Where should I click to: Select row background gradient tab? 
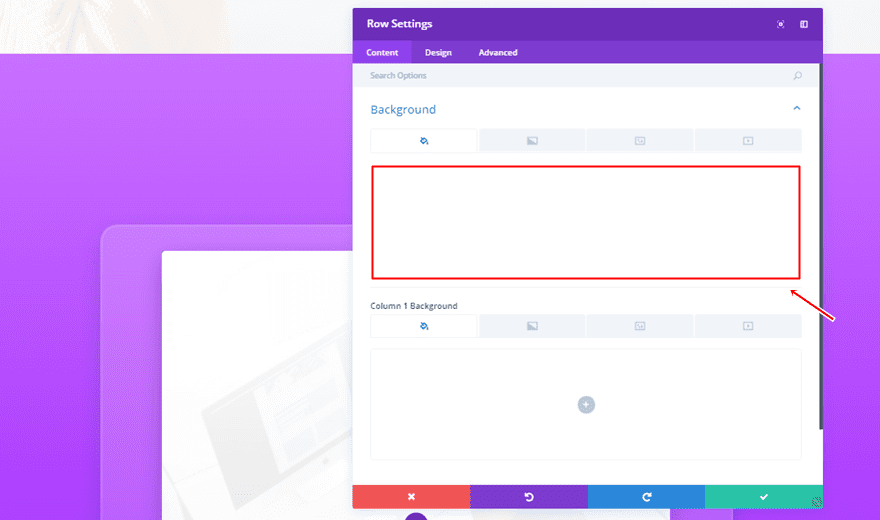click(x=532, y=141)
